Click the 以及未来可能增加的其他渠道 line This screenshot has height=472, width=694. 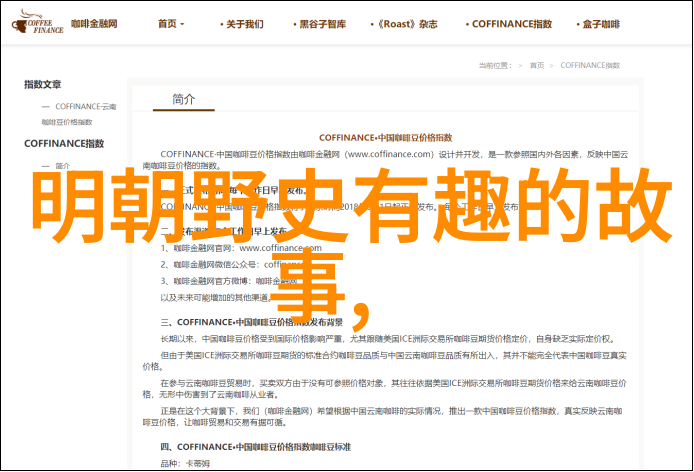216,298
